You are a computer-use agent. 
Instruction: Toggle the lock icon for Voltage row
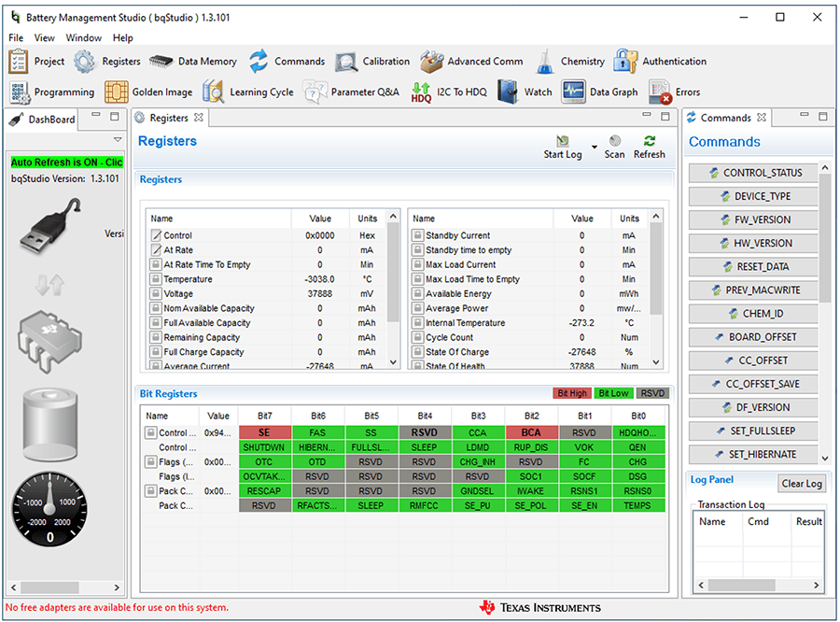(x=155, y=293)
